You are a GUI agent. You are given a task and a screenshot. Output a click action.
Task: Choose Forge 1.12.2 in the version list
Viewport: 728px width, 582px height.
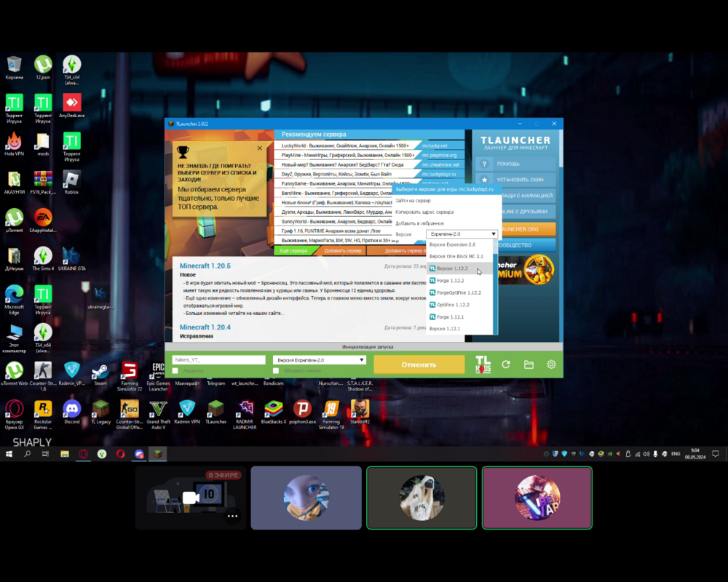point(459,280)
